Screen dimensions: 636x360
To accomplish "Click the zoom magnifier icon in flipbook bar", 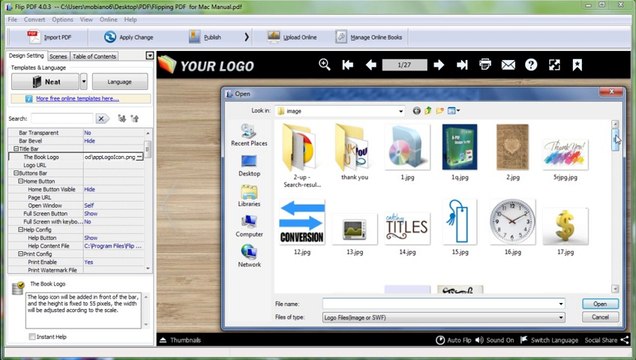I will 324,64.
